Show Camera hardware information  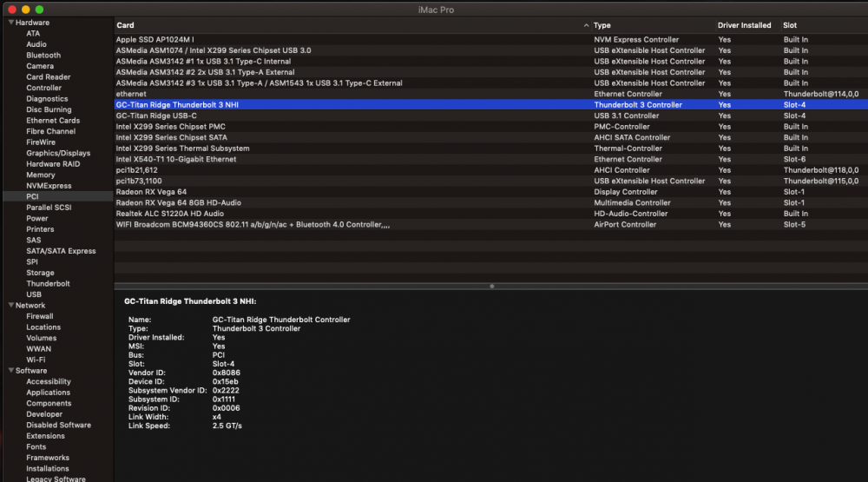[40, 66]
